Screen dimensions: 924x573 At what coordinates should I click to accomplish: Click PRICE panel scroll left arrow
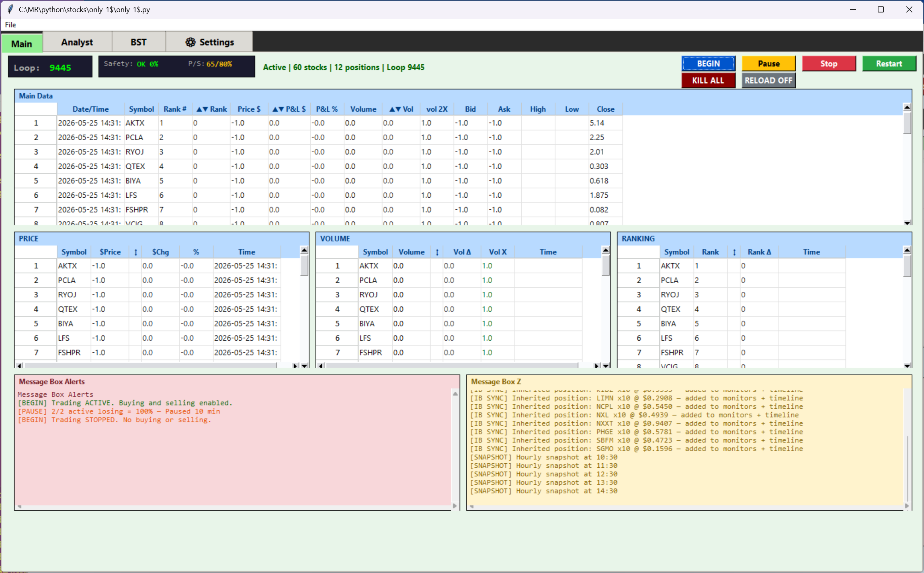click(19, 365)
